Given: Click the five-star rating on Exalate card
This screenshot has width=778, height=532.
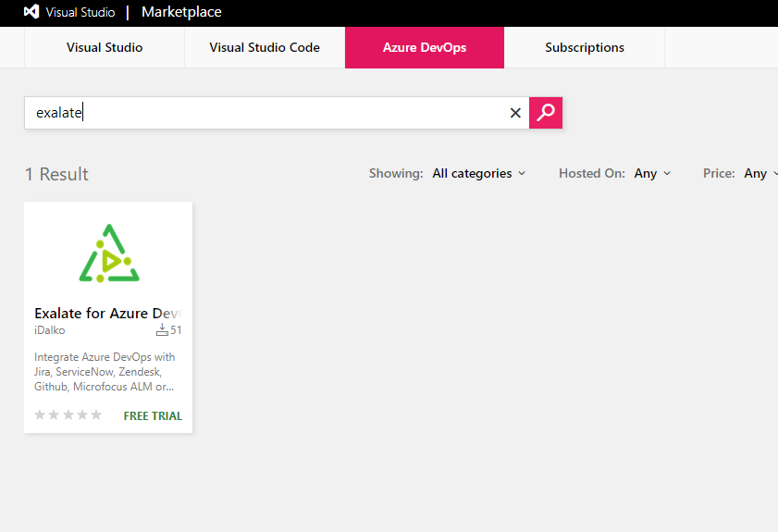Looking at the screenshot, I should 68,414.
